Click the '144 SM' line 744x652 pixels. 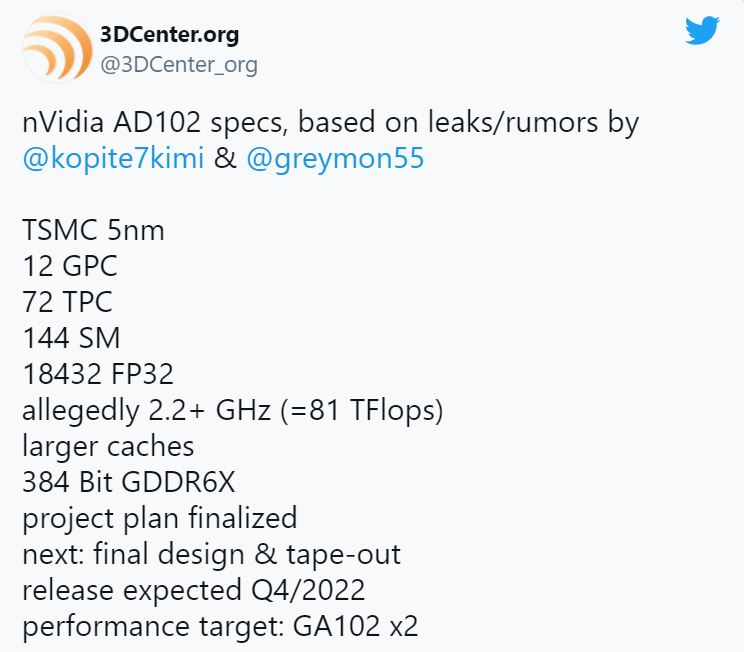point(71,338)
